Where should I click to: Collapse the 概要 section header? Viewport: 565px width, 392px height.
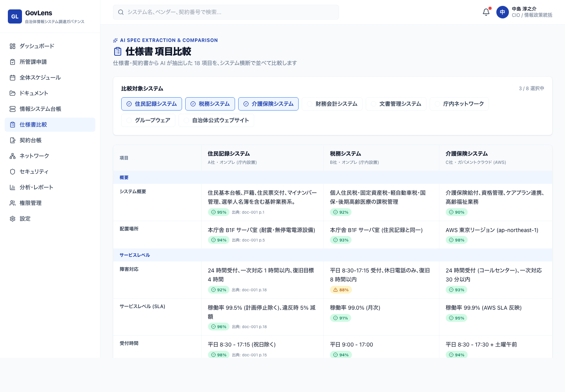pos(124,178)
